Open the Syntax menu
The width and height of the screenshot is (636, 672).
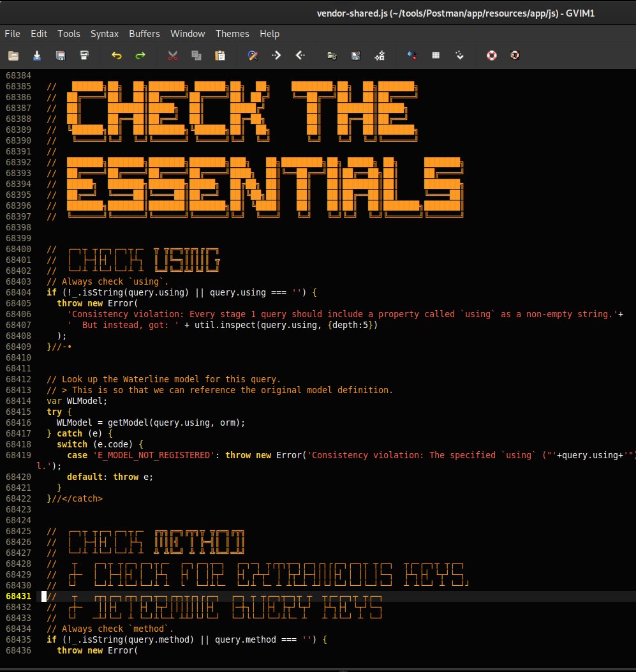click(105, 33)
